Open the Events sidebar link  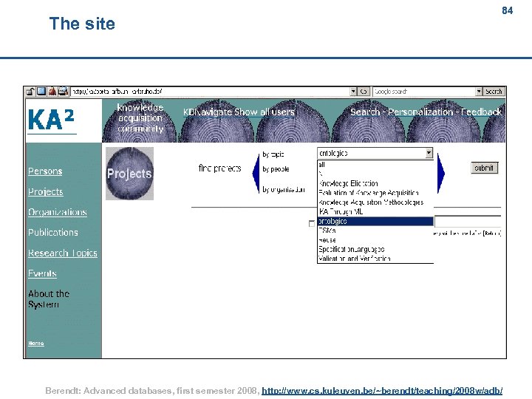(42, 273)
